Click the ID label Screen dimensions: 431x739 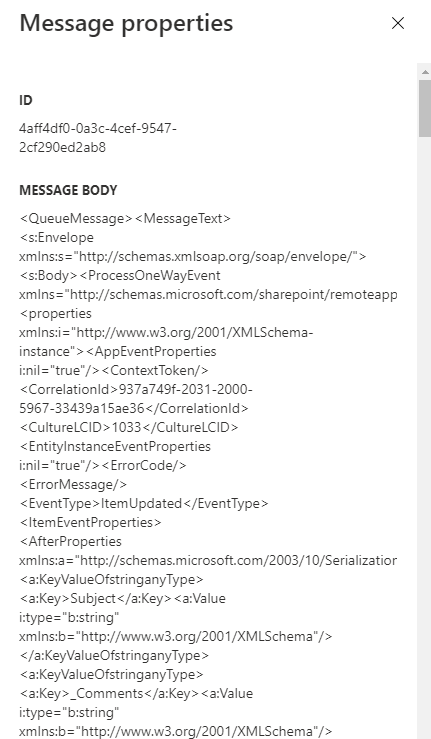pyautogui.click(x=25, y=100)
